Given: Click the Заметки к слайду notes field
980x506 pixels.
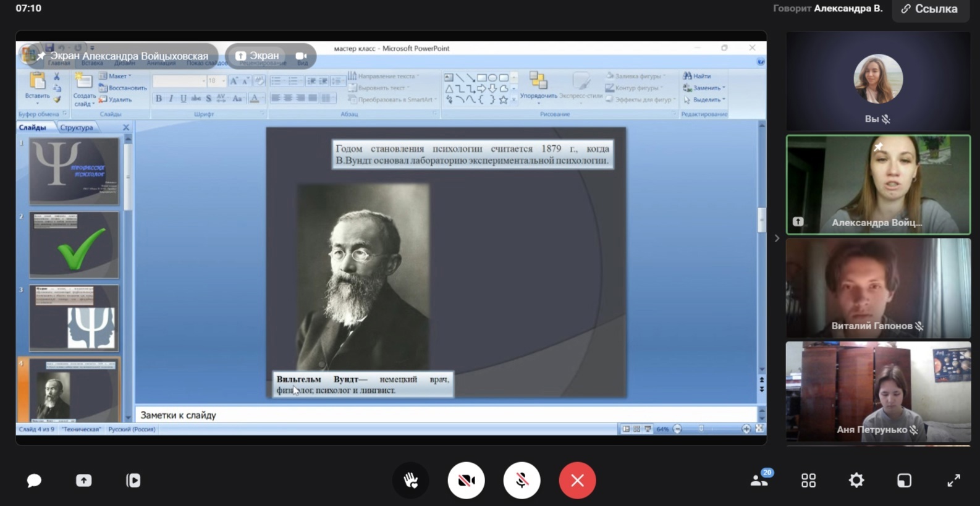Looking at the screenshot, I should [445, 415].
